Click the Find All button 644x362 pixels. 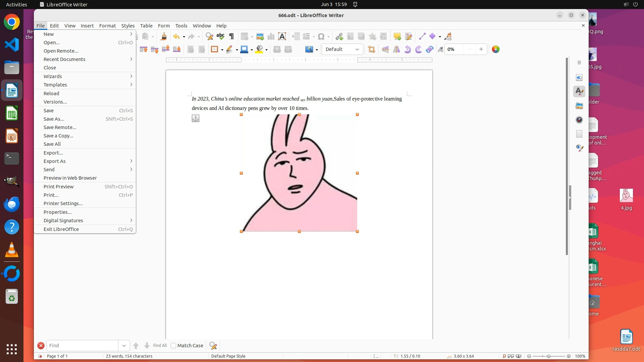[160, 346]
